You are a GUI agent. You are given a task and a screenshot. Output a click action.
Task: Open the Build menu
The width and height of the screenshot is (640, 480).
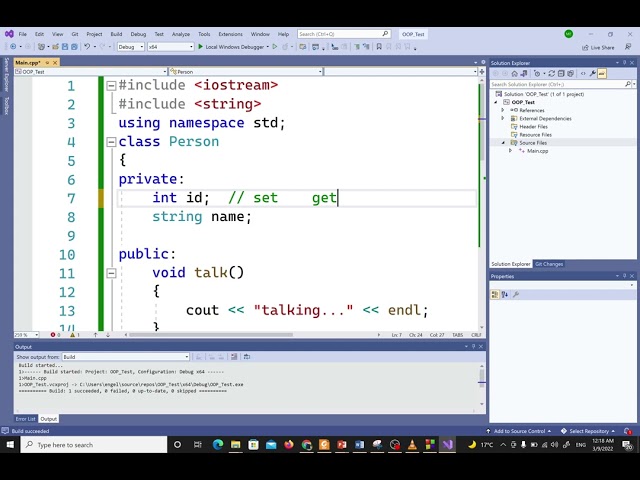pyautogui.click(x=116, y=34)
